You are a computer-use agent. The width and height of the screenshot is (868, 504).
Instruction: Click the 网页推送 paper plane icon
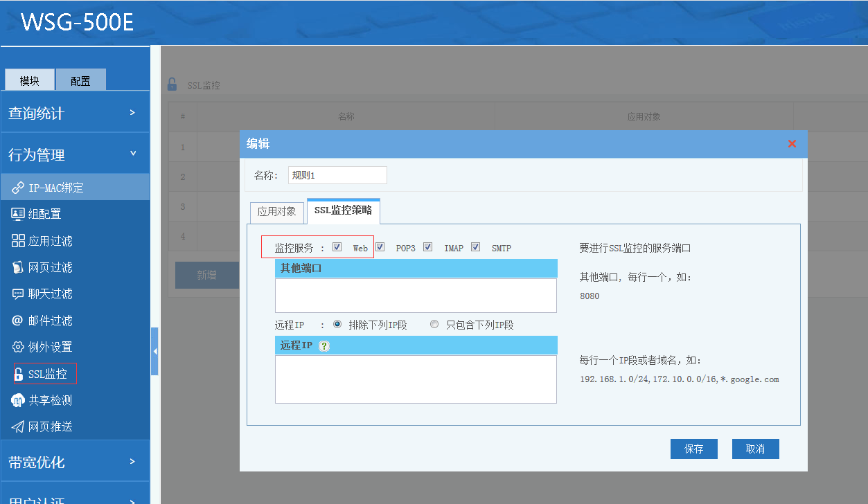[x=18, y=426]
